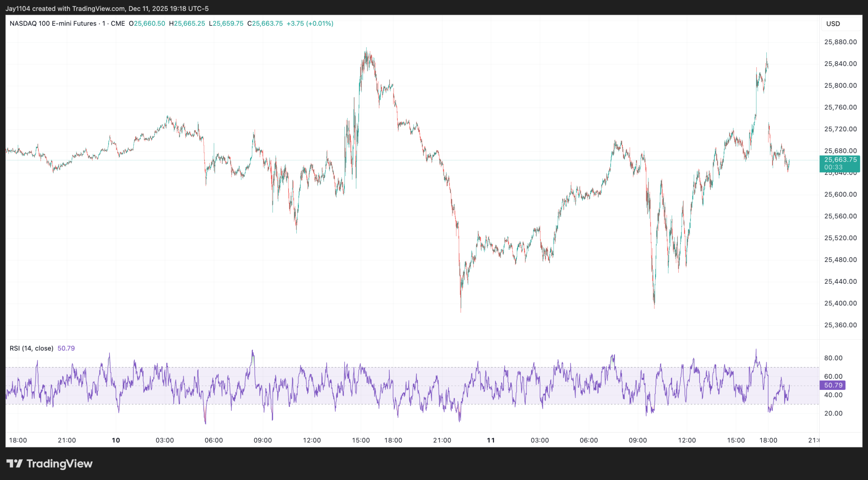Click the open value O25,660.50 in legend
Screen dimensions: 868x480
tap(147, 23)
